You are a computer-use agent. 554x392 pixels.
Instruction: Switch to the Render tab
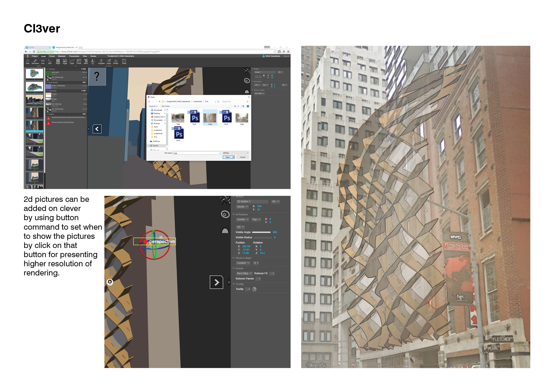click(93, 56)
